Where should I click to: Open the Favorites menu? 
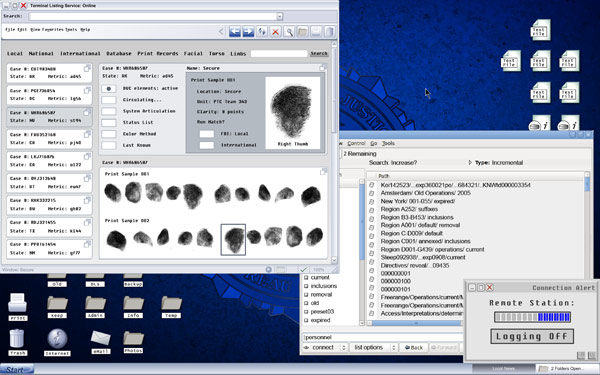53,29
